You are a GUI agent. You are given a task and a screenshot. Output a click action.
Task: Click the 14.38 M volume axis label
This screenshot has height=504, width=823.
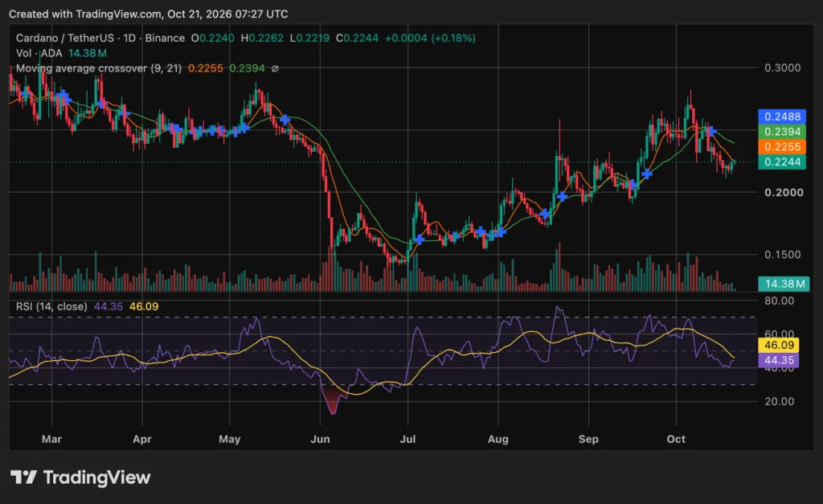coord(784,284)
